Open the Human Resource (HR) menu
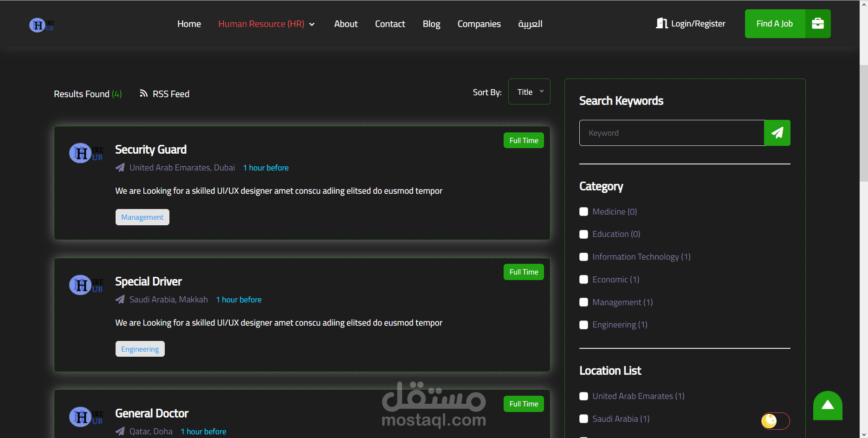The image size is (868, 438). 261,24
